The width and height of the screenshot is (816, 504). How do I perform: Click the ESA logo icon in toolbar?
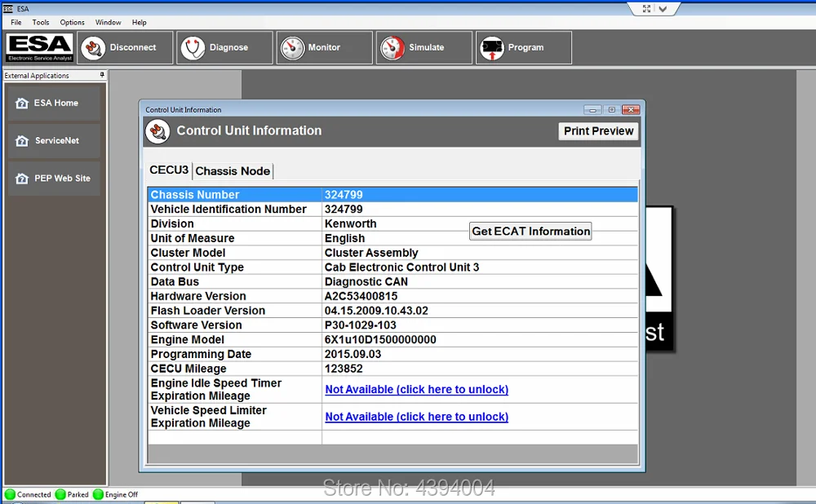point(39,47)
